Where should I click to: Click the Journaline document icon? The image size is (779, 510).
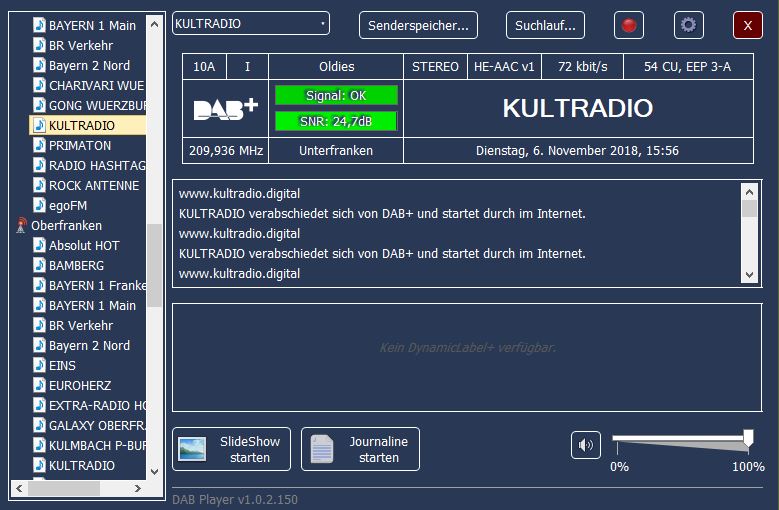pyautogui.click(x=321, y=449)
